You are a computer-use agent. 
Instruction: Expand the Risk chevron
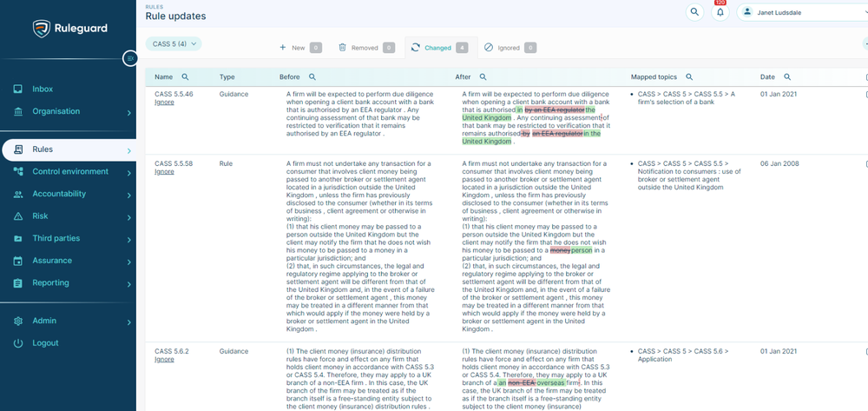pyautogui.click(x=128, y=218)
